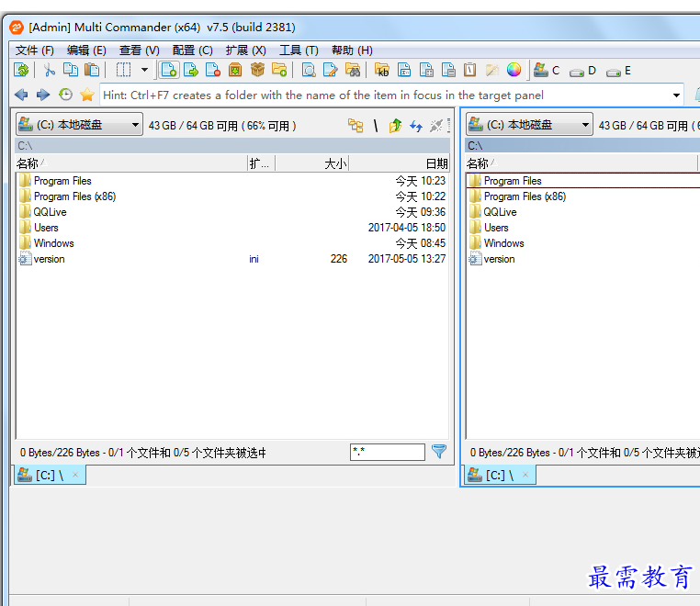Click the Copy file icon with green plus
This screenshot has height=606, width=700.
pos(169,70)
